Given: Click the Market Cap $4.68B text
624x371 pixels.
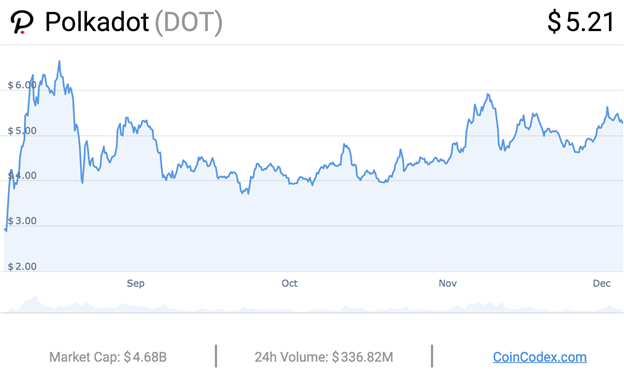Looking at the screenshot, I should [x=108, y=357].
